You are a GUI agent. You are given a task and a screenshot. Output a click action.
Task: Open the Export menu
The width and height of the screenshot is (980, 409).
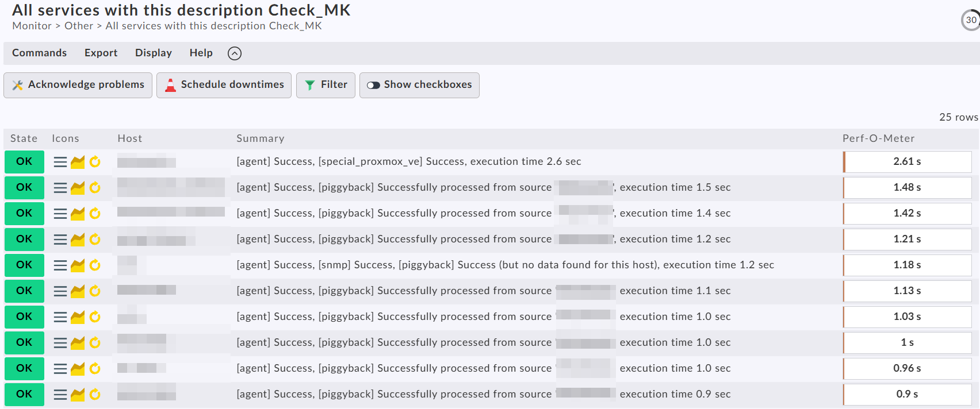tap(101, 53)
